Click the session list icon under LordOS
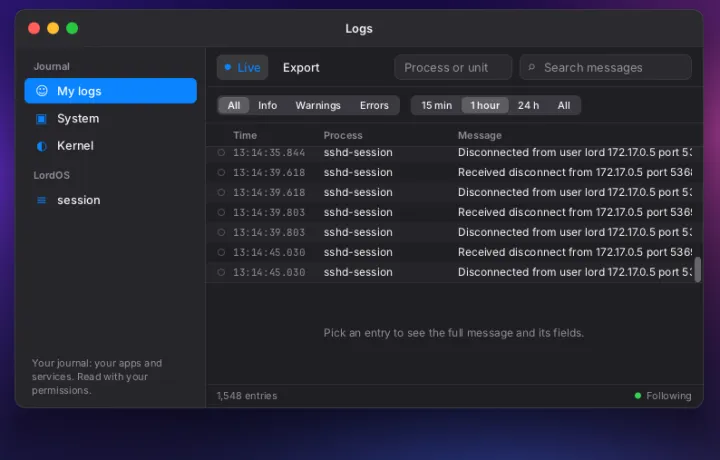 [x=41, y=200]
